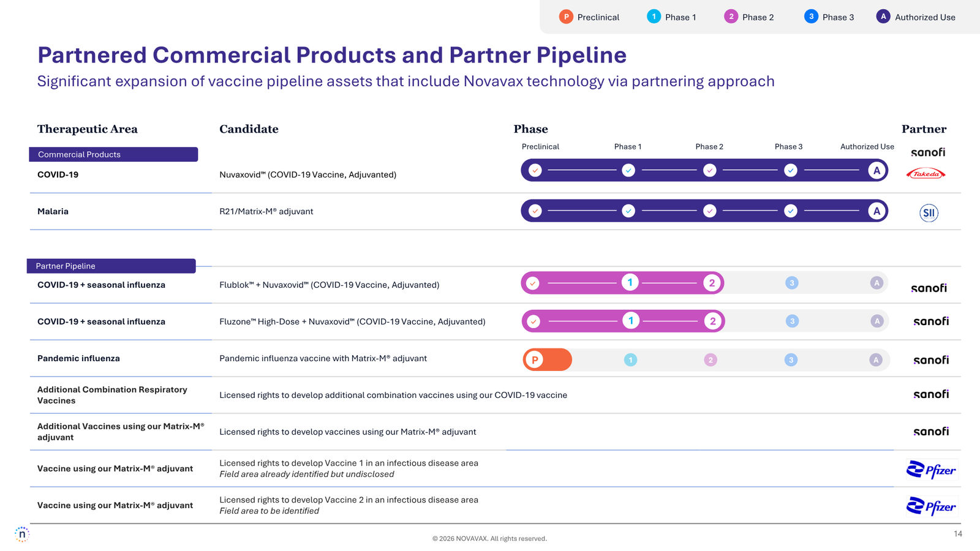Click the Preclinical legend item at top
This screenshot has height=551, width=980.
click(x=589, y=17)
